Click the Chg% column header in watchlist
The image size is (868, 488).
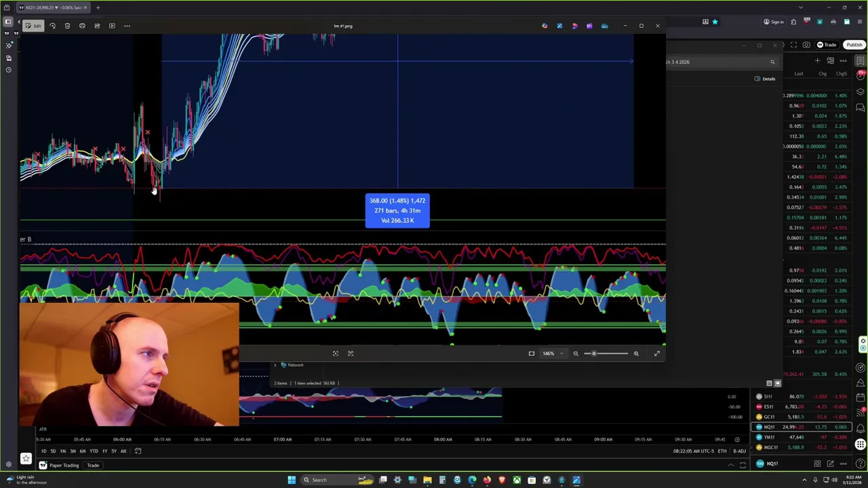tap(842, 74)
